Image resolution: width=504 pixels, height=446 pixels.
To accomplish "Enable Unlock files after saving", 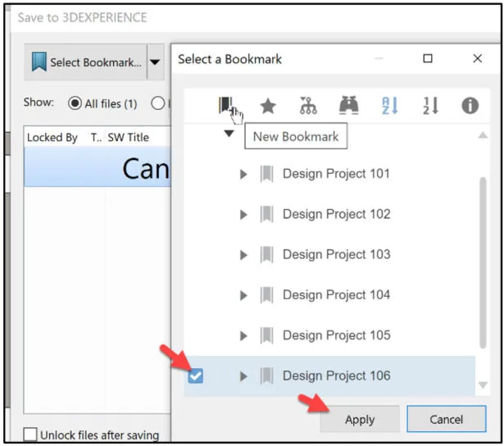I will tap(30, 435).
